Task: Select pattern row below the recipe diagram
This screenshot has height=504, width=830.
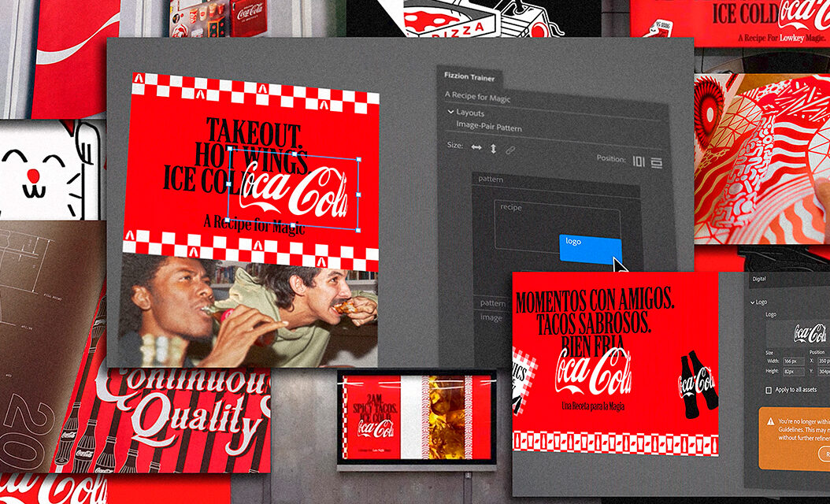Action: tap(492, 303)
